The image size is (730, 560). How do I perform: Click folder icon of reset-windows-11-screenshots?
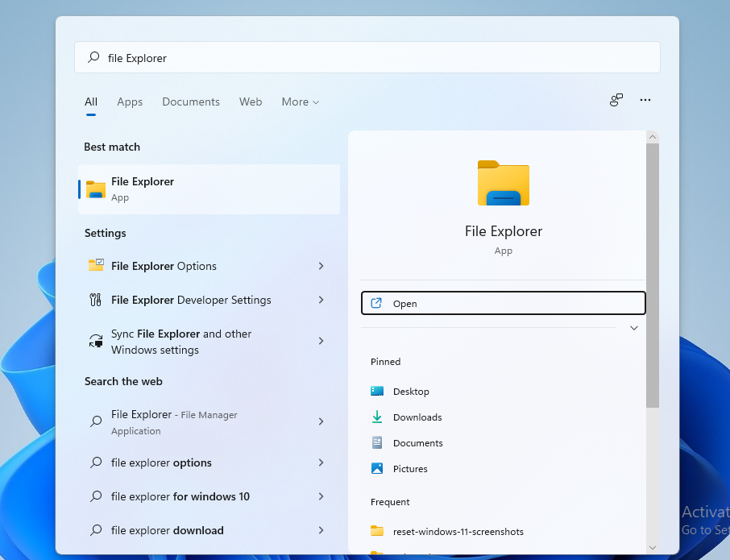click(377, 531)
